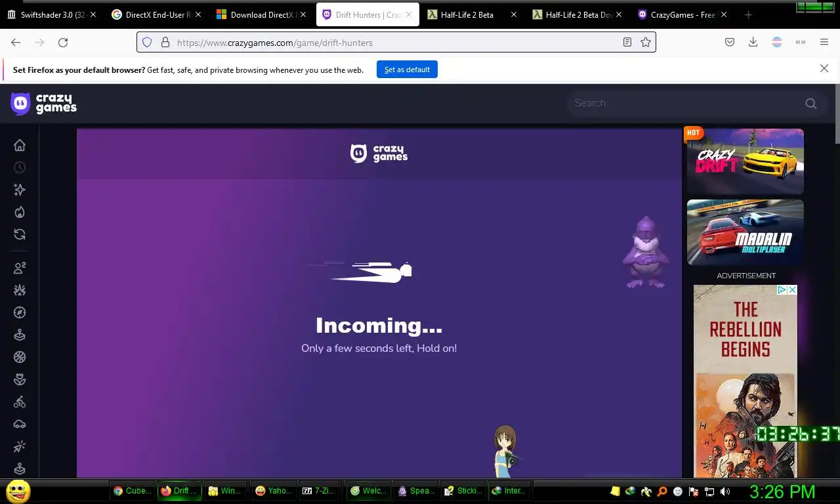
Task: Go back with Firefox back arrow
Action: tap(16, 42)
